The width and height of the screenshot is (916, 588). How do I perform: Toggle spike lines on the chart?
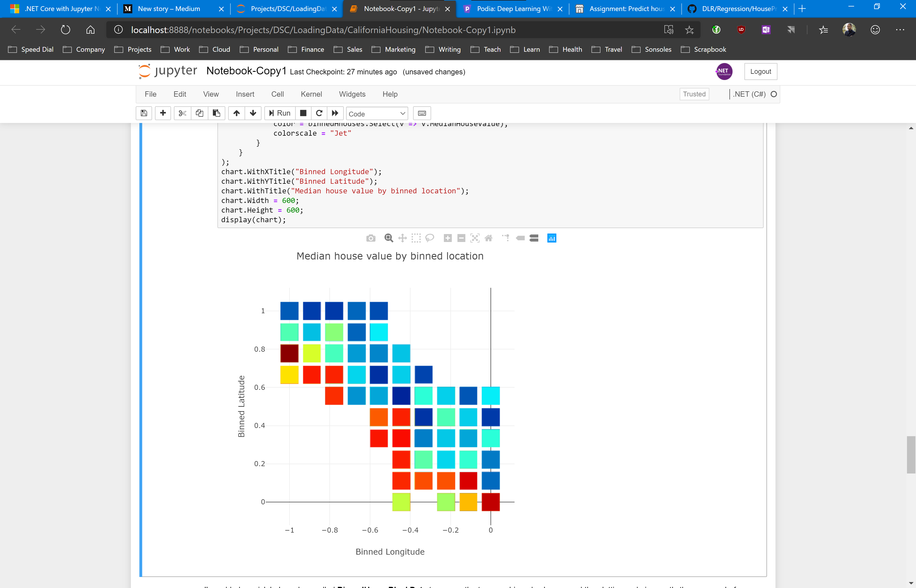505,238
